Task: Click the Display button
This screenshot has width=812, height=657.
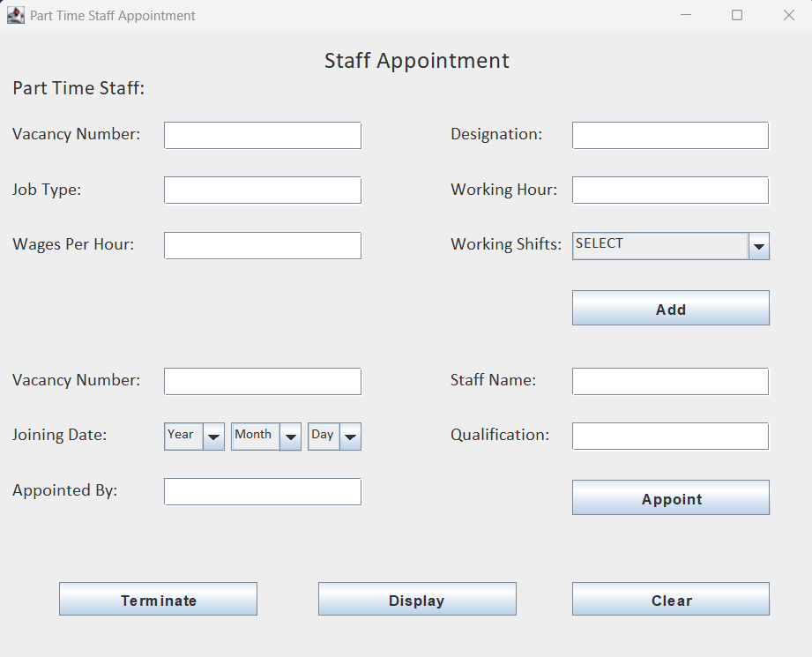Action: pyautogui.click(x=416, y=599)
